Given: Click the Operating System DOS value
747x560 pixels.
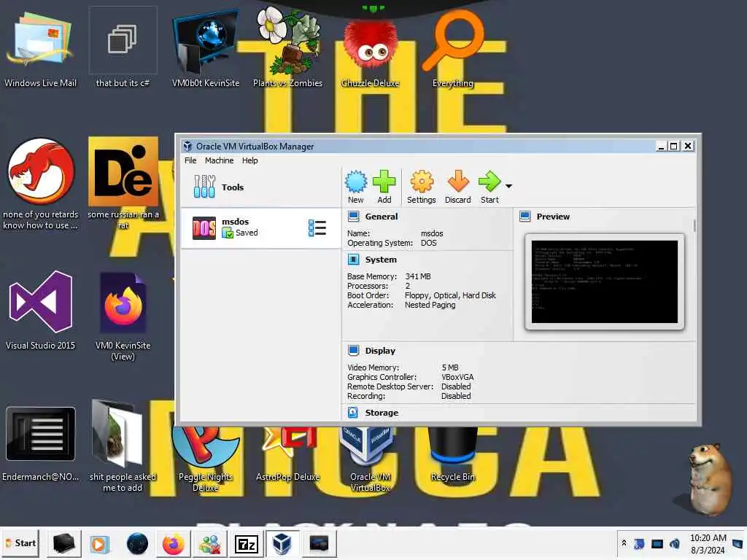Looking at the screenshot, I should point(429,243).
